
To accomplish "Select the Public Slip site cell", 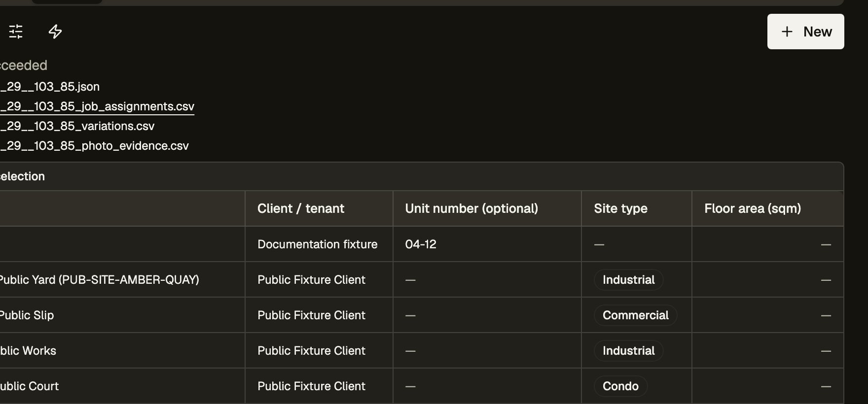I will (122, 315).
